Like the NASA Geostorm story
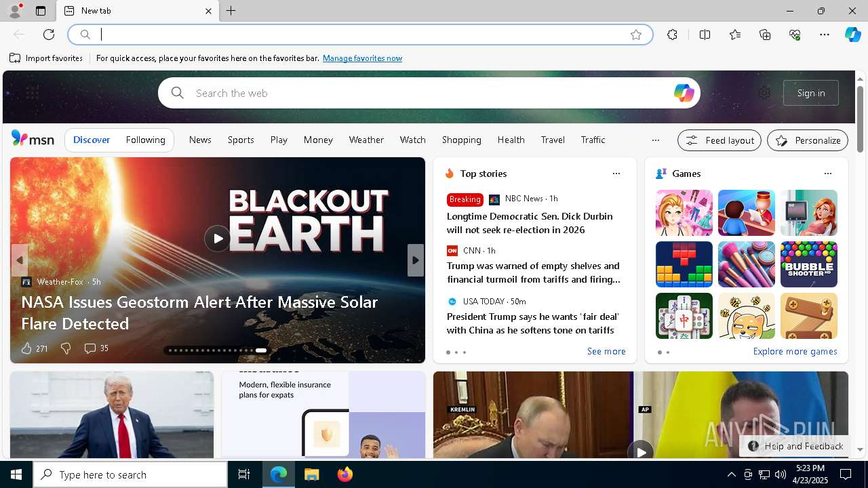 [x=26, y=348]
